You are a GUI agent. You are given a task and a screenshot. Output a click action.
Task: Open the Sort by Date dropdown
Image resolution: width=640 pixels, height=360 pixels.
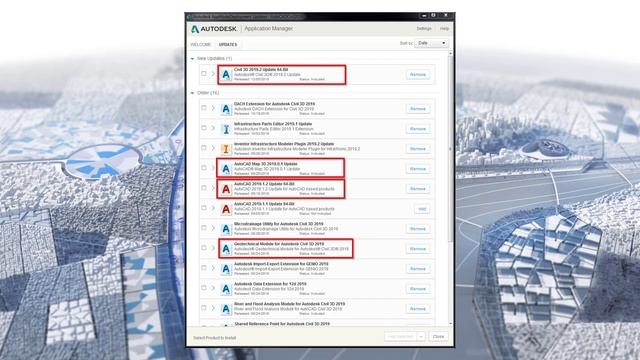[x=431, y=43]
